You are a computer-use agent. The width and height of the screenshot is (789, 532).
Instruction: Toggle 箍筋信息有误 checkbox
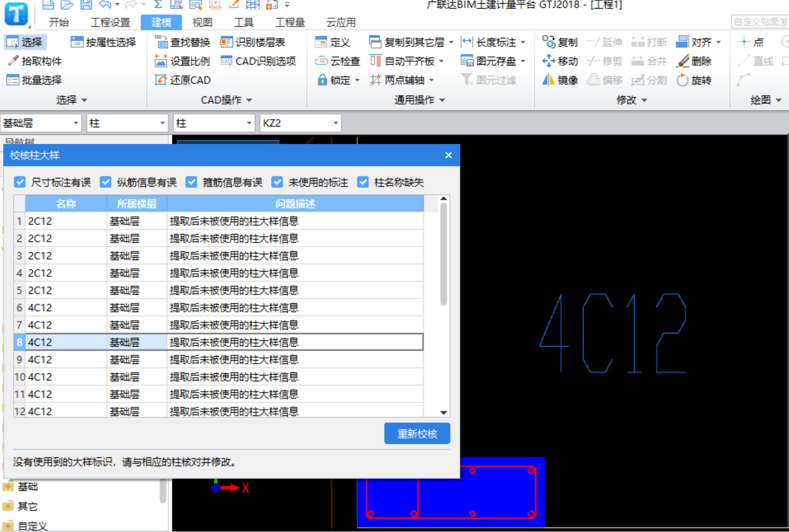tap(191, 182)
